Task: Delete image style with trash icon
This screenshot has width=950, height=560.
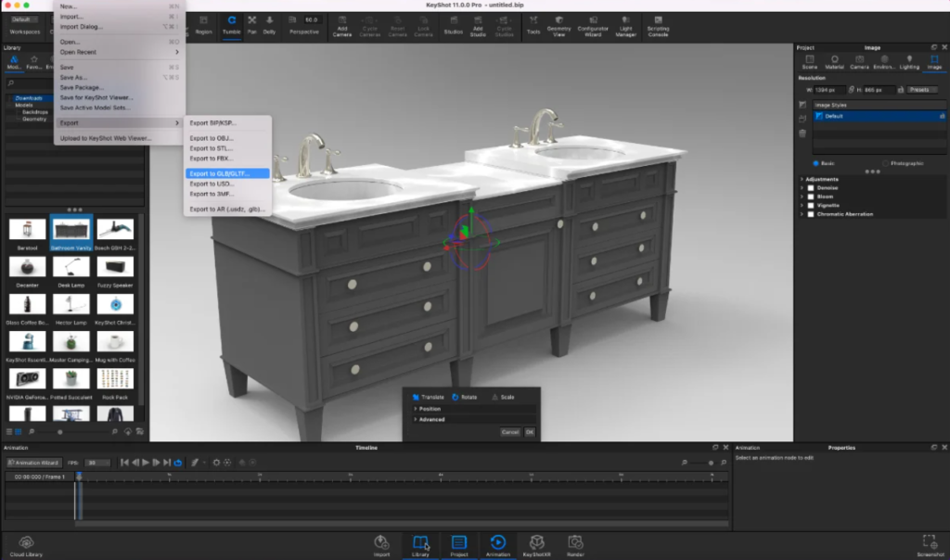Action: pyautogui.click(x=802, y=134)
